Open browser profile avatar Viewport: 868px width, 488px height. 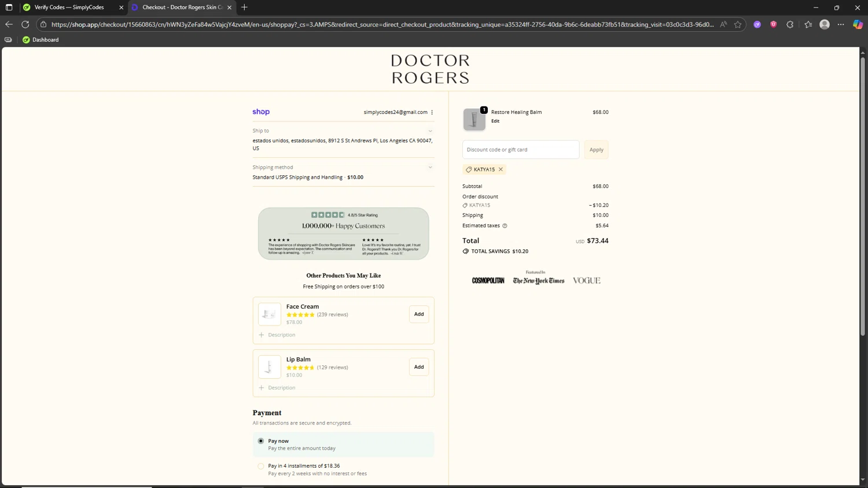(825, 24)
